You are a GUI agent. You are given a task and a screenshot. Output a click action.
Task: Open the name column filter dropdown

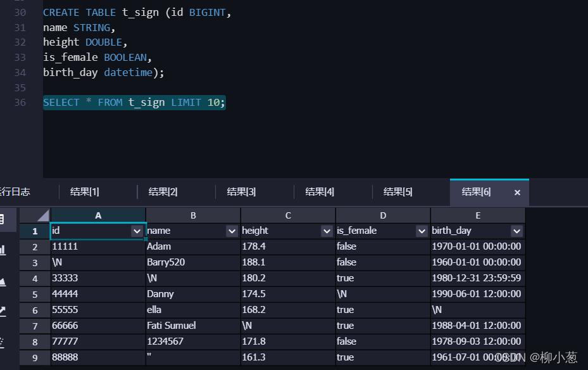click(x=232, y=231)
